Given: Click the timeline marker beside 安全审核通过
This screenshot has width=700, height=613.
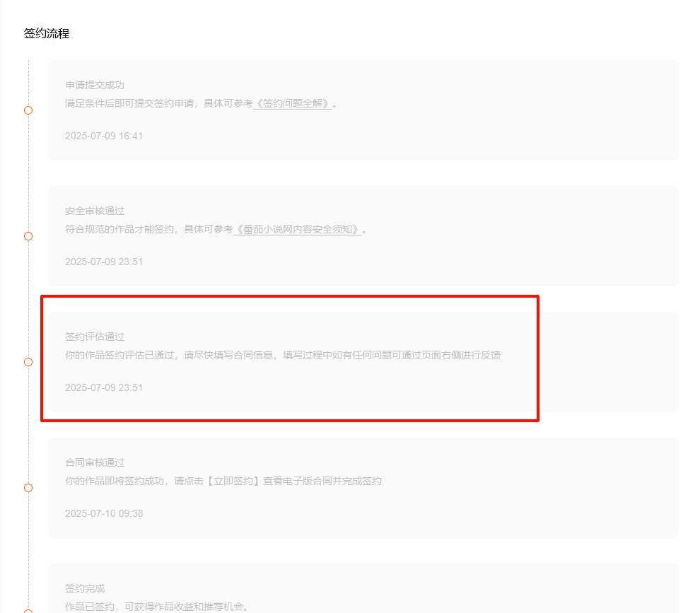Looking at the screenshot, I should [x=28, y=236].
